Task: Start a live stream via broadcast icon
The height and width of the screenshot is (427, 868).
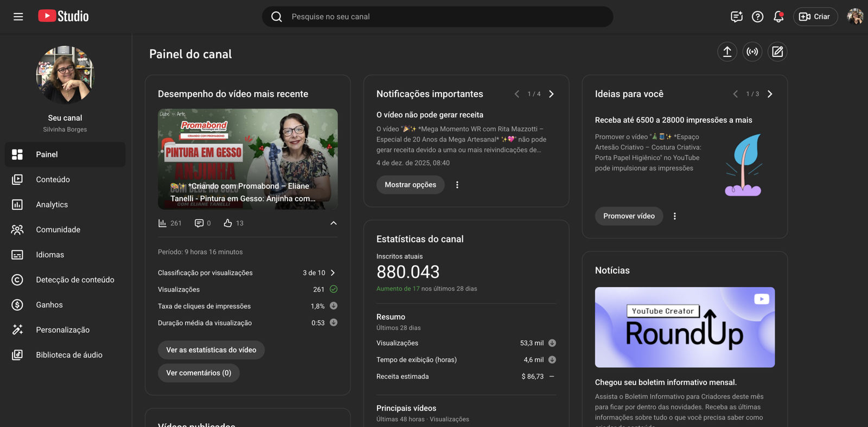Action: pyautogui.click(x=752, y=51)
